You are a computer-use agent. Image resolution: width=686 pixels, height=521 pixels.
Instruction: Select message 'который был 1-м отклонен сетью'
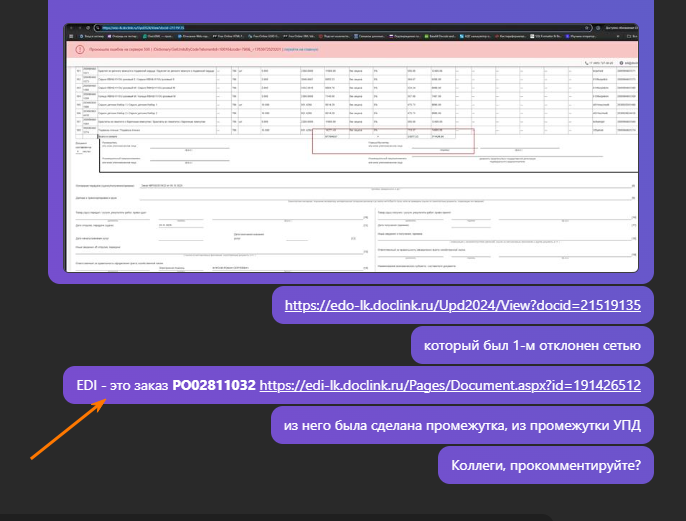[x=532, y=345]
